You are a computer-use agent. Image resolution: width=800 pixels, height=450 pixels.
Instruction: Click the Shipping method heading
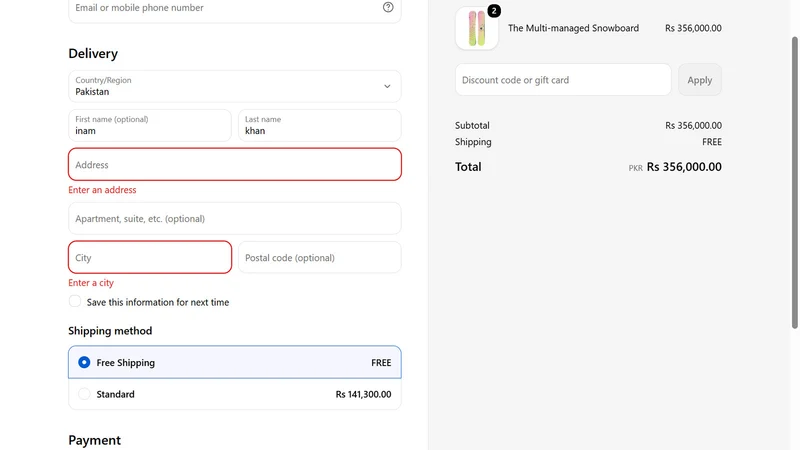pos(110,331)
